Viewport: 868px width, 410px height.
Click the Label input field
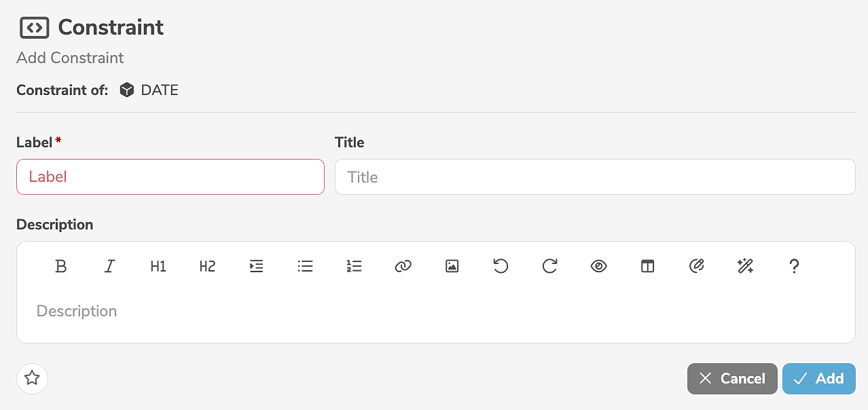(x=170, y=177)
